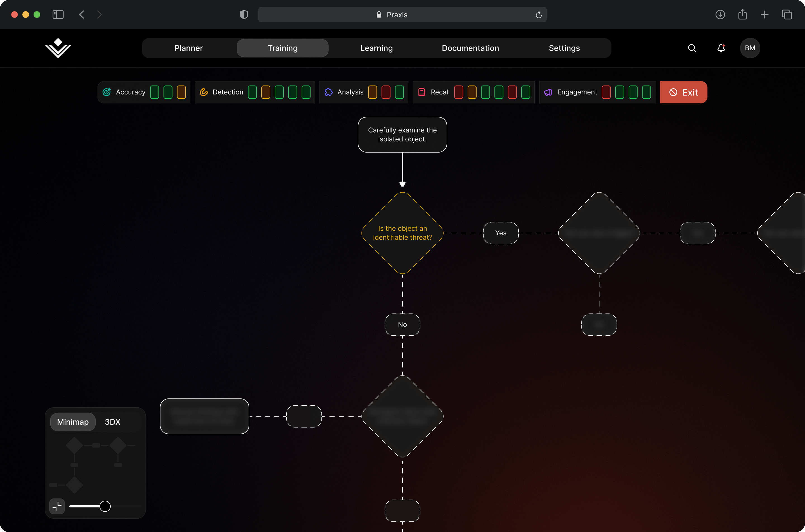
Task: Go to the Settings tab
Action: tap(564, 48)
